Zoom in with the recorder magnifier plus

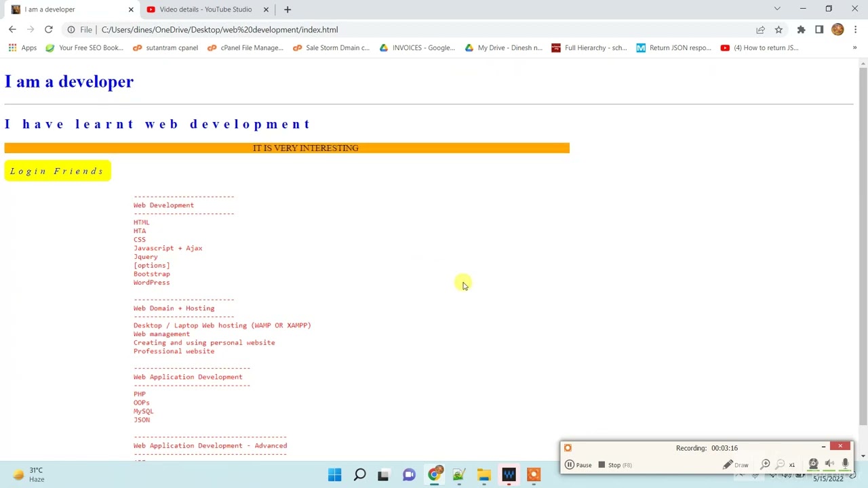click(x=765, y=464)
